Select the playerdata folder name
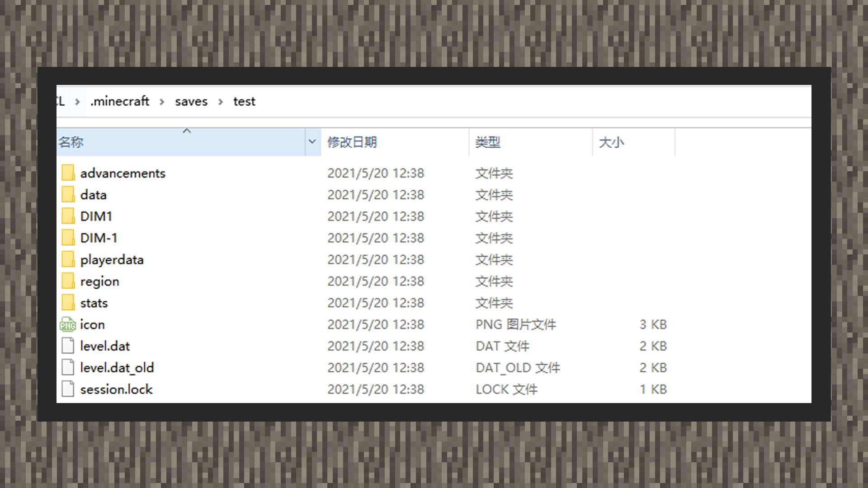The height and width of the screenshot is (488, 868). 112,260
